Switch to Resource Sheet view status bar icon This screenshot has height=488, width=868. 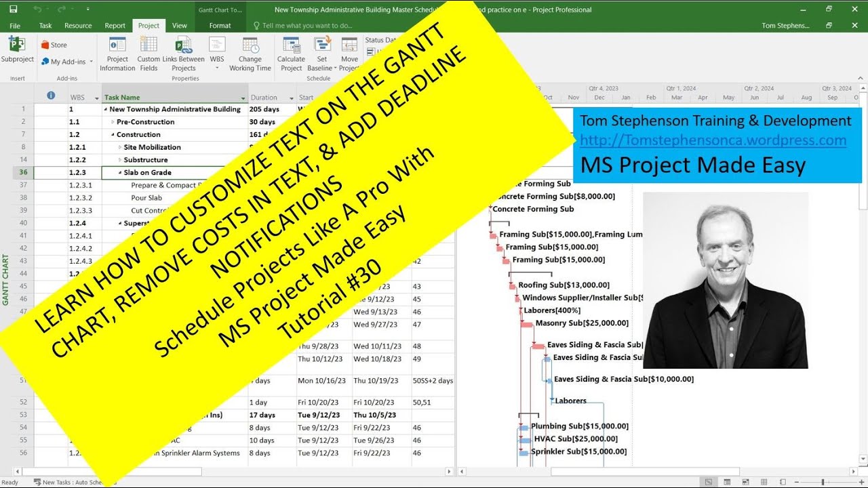pyautogui.click(x=765, y=483)
